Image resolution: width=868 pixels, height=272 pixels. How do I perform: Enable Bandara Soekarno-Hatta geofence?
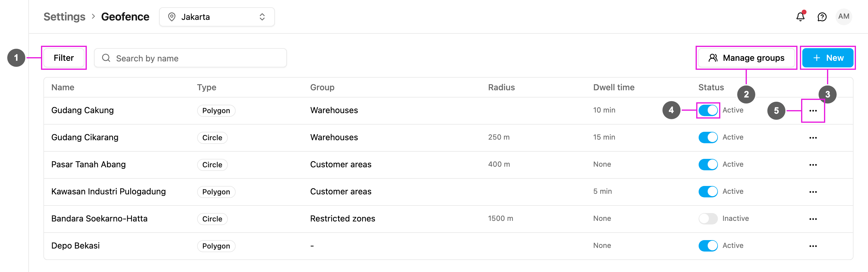[708, 218]
